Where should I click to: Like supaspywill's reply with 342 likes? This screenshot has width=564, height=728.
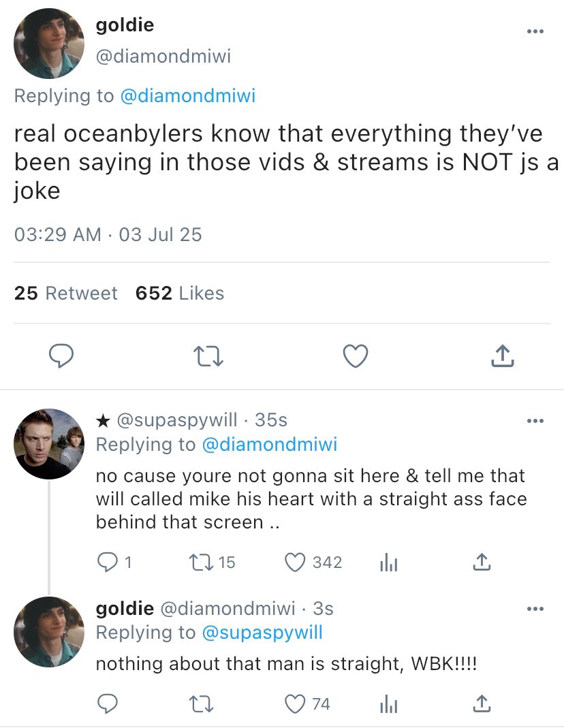coord(294,563)
